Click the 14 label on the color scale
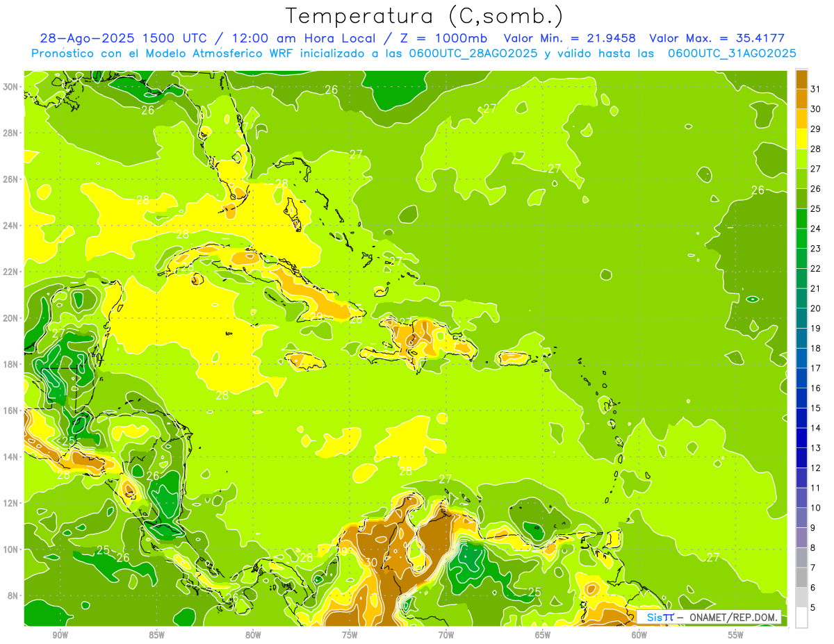Image resolution: width=834 pixels, height=644 pixels. [815, 428]
